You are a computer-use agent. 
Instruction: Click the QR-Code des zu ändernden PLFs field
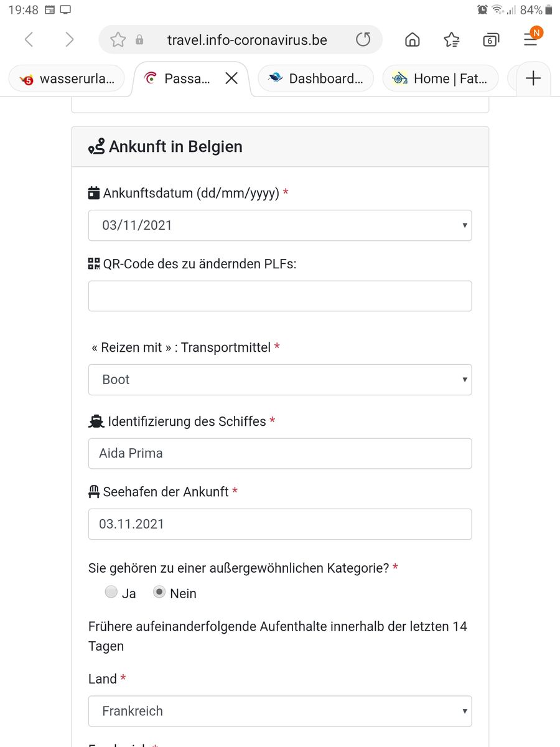pos(279,296)
